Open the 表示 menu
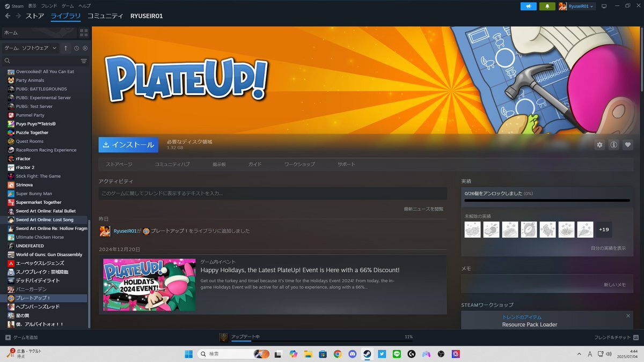Image resolution: width=644 pixels, height=362 pixels. 32,5
